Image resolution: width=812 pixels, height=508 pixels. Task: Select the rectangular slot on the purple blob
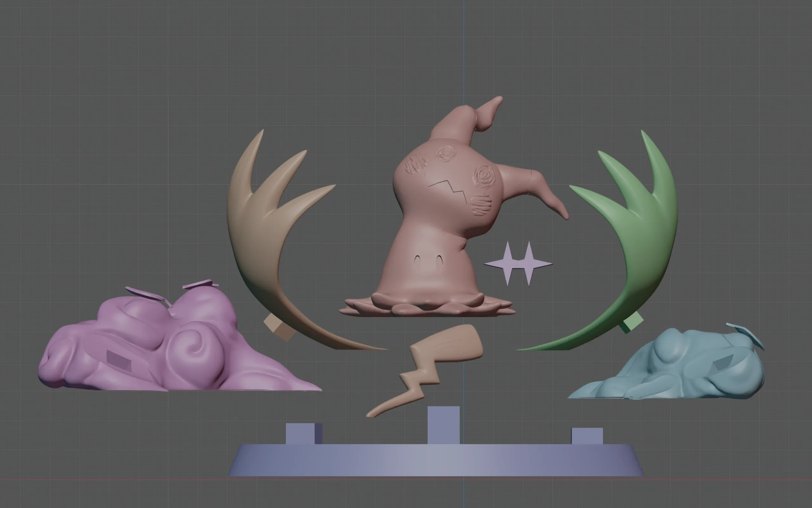click(x=119, y=360)
